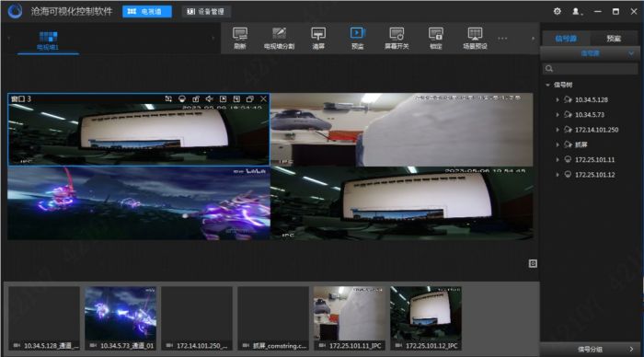Switch to the 预案 tab in right panel
644x357 pixels.
click(x=614, y=39)
